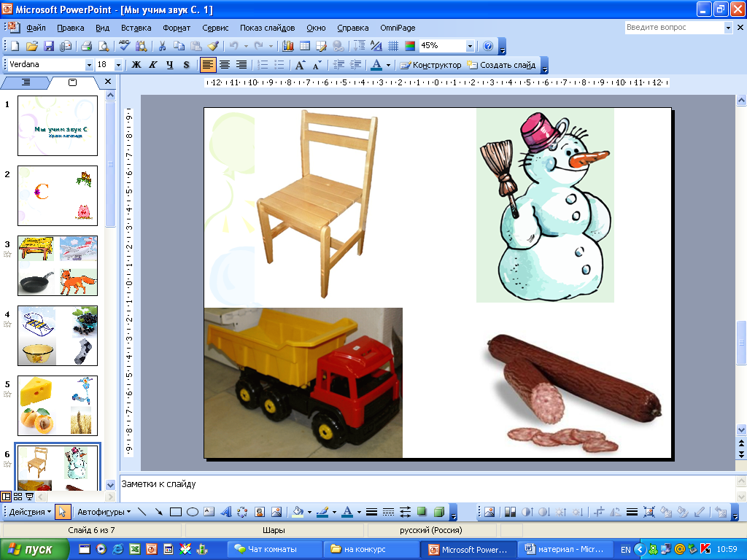
Task: Click the line color brush swatch
Action: point(322,512)
